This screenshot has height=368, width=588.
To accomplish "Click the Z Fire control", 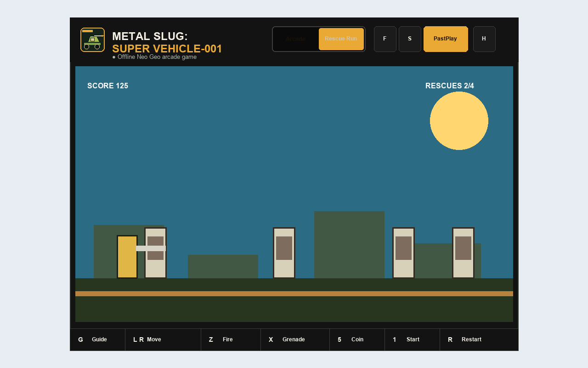I will 231,339.
